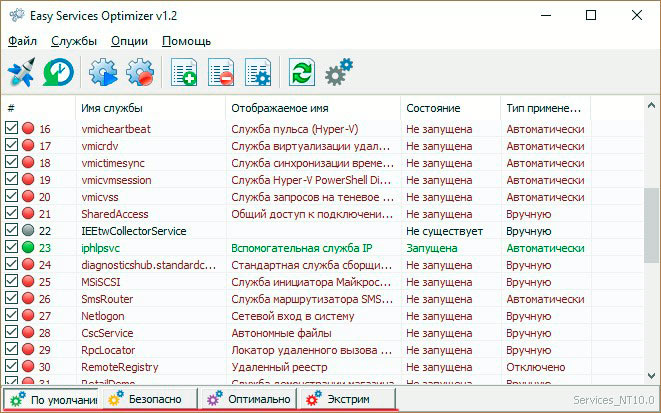Viewport: 661px width, 413px height.
Task: Click the vertical scrollbar up arrow
Action: pos(651,105)
